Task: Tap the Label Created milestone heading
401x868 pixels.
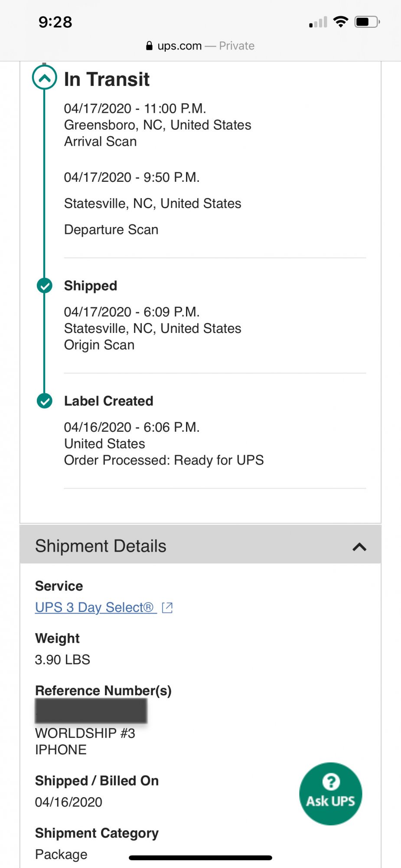Action: coord(108,401)
